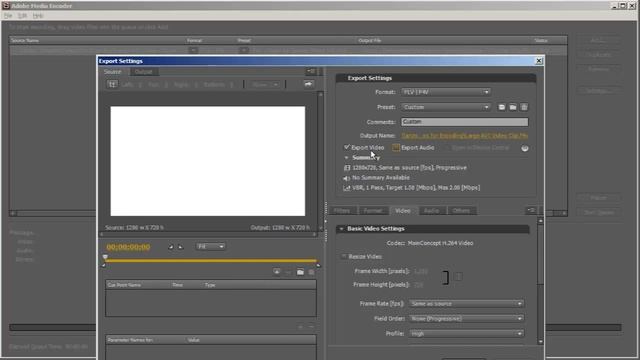The width and height of the screenshot is (640, 360).
Task: Click the export cue points icon
Action: pyautogui.click(x=311, y=272)
